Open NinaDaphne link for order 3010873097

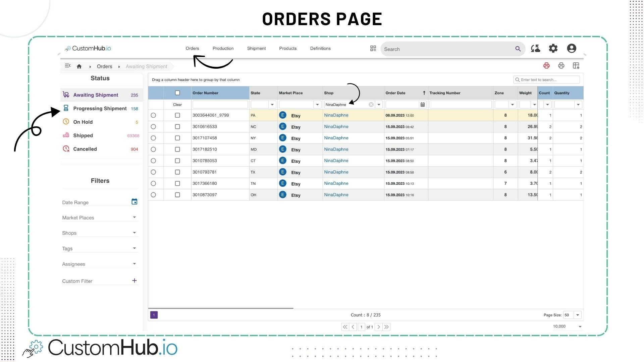click(336, 195)
